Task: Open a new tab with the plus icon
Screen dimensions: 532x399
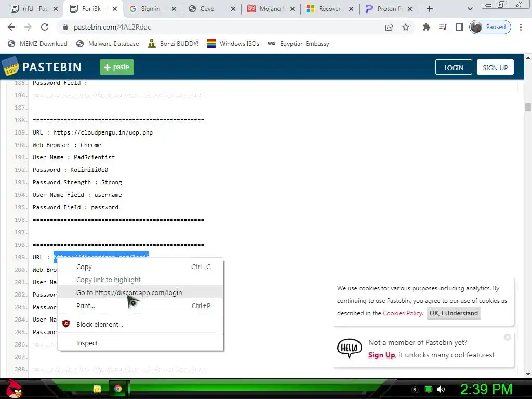Action: (430, 9)
